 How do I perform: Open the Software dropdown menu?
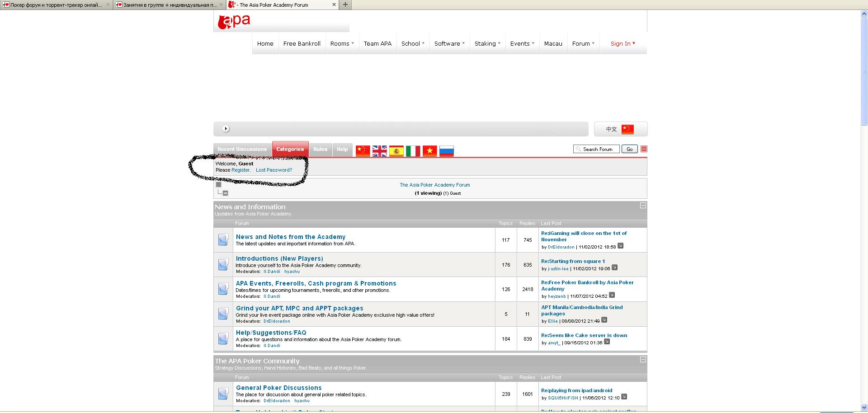449,43
